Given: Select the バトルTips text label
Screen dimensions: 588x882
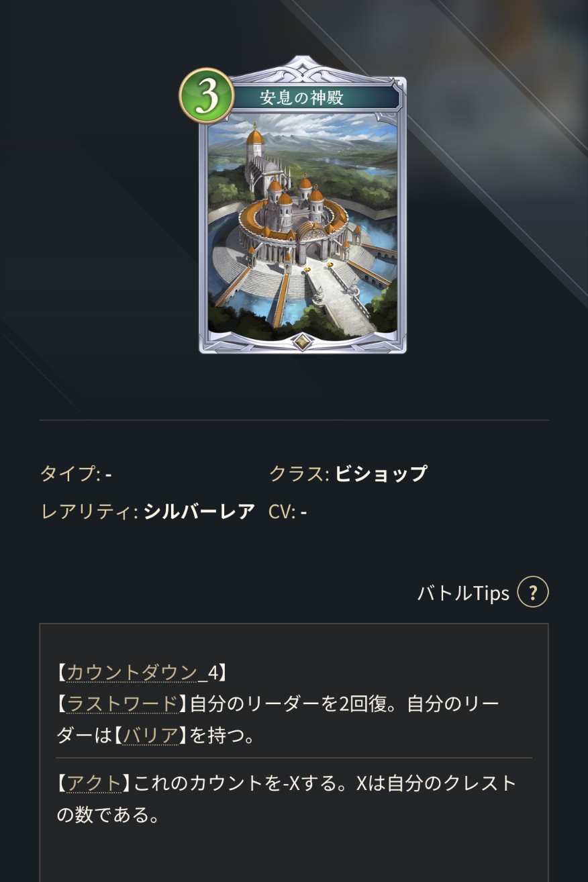Looking at the screenshot, I should (463, 593).
